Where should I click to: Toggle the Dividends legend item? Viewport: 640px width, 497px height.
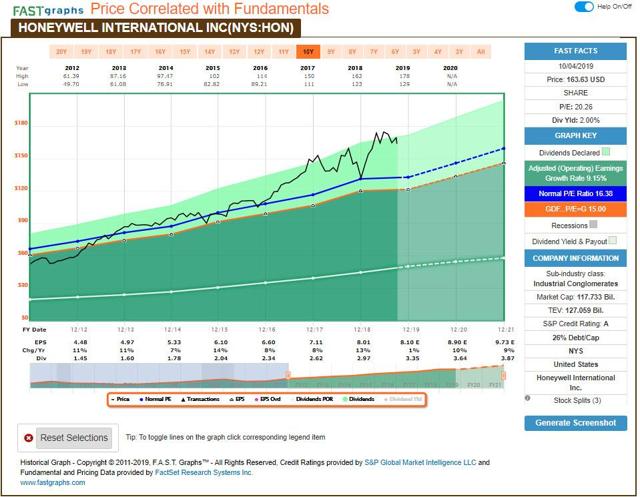click(359, 399)
